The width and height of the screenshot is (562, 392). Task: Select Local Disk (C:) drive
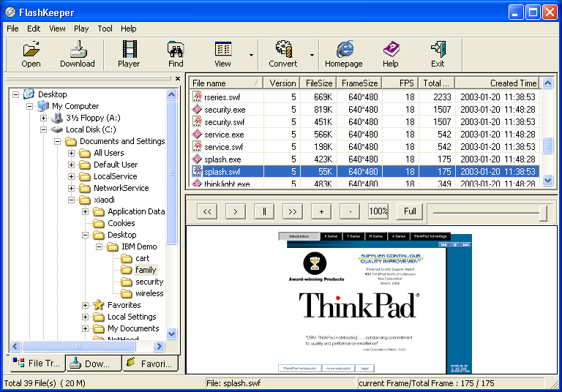click(91, 129)
